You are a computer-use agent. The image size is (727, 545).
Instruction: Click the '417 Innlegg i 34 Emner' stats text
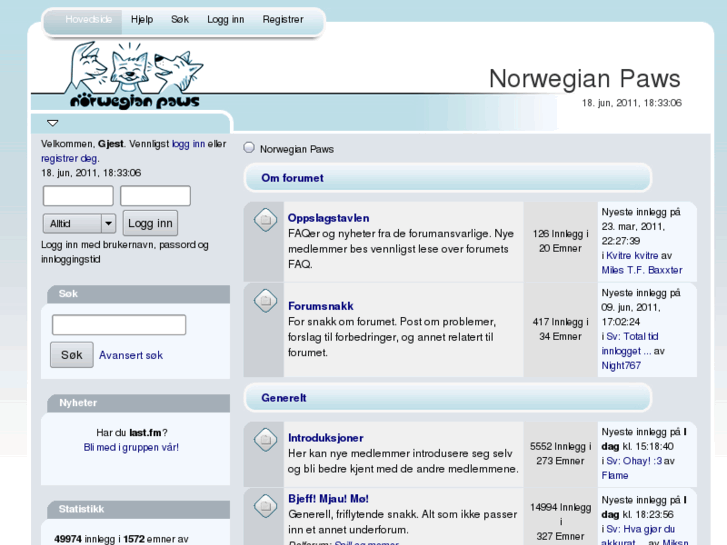click(x=560, y=329)
